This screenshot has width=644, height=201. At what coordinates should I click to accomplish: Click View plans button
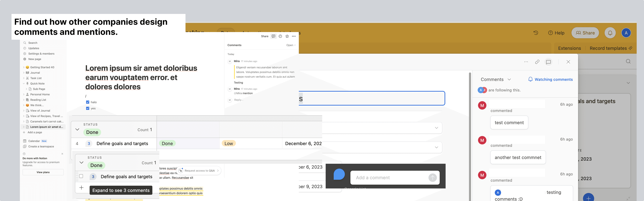[x=43, y=172]
